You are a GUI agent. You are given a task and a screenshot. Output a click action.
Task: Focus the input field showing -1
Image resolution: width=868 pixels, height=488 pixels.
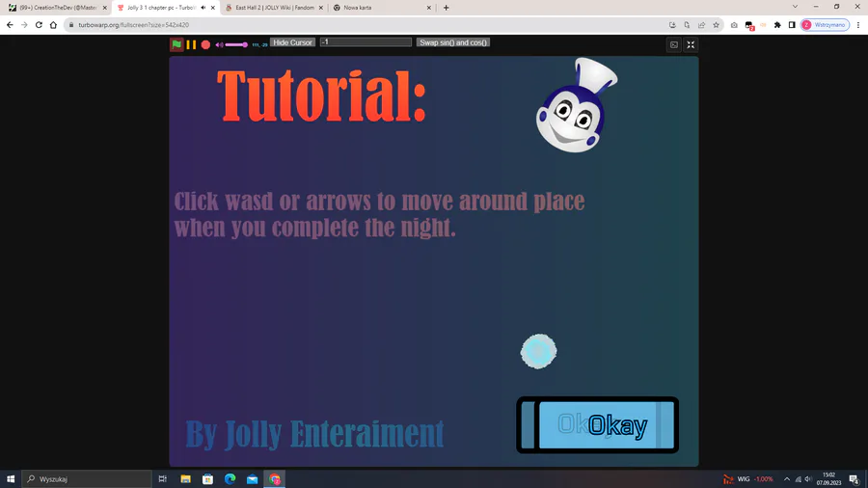coord(366,42)
